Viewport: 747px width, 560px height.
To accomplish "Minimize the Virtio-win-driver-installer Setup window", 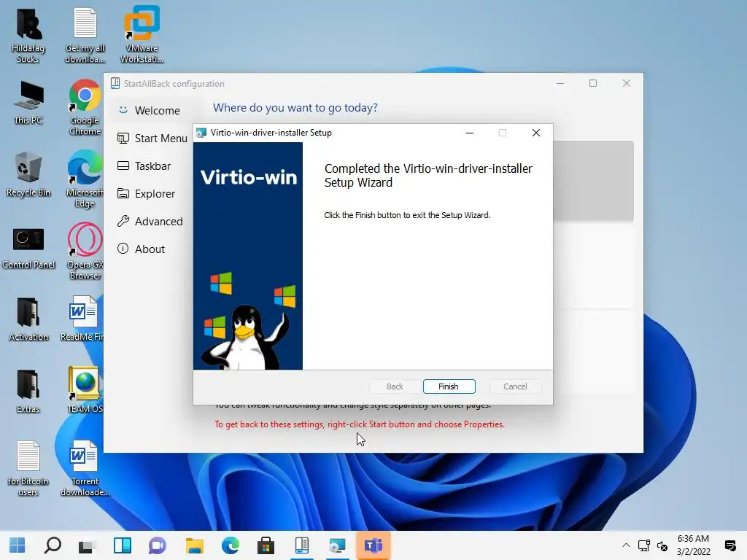I will point(470,133).
